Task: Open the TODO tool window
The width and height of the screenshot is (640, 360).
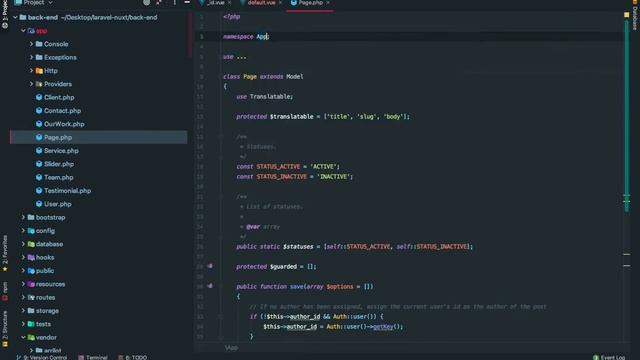Action: pos(133,357)
